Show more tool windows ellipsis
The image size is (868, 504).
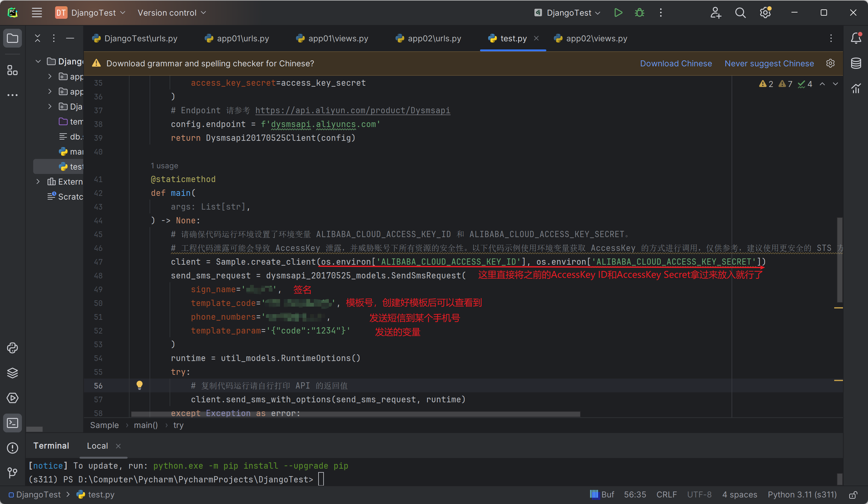tap(13, 95)
